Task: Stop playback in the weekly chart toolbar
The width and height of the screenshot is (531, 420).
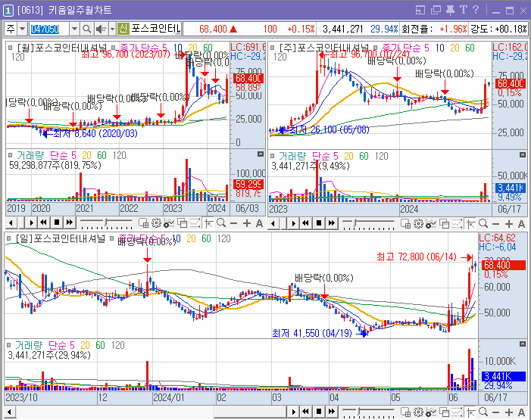Action: click(x=319, y=222)
